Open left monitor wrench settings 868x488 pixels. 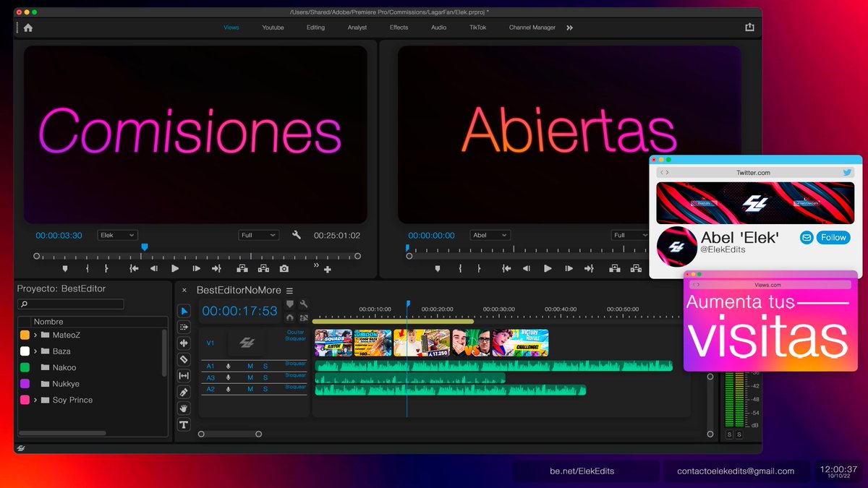(297, 235)
